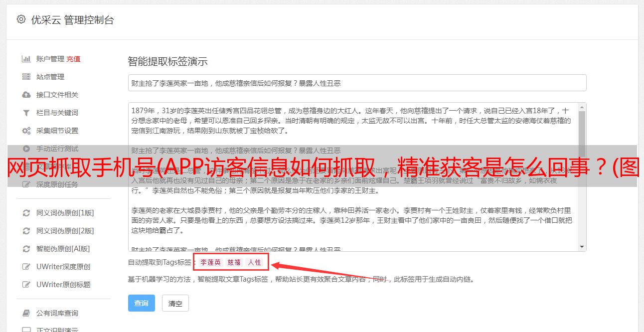This screenshot has width=644, height=332.
Task: Click the 李莲英 tag
Action: click(x=211, y=262)
